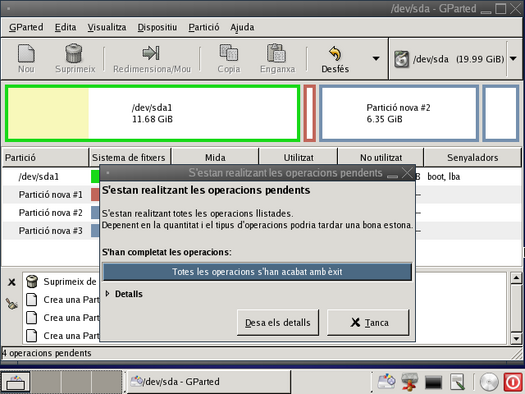Click the /dev/sda - GParted taskbar button
Screen dimensions: 525x394
[208, 382]
